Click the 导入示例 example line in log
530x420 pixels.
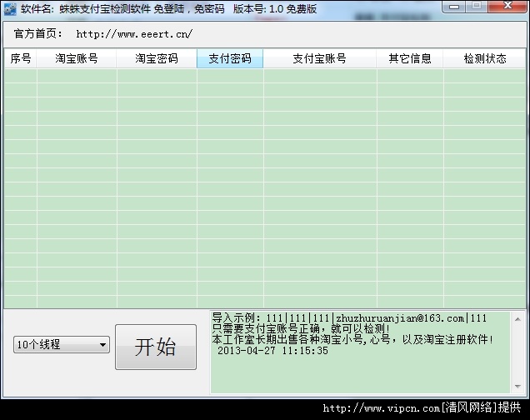pyautogui.click(x=349, y=318)
